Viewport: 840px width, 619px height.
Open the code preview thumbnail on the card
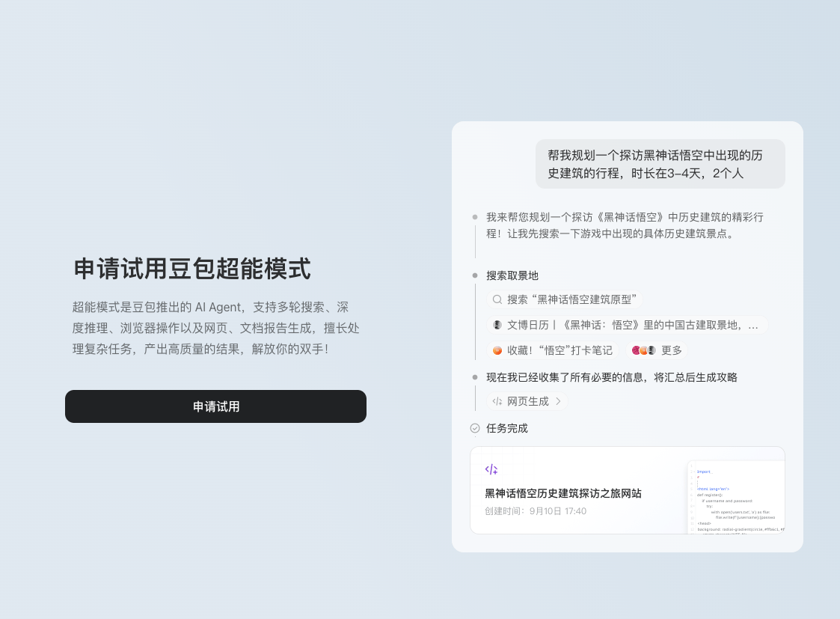tap(736, 497)
